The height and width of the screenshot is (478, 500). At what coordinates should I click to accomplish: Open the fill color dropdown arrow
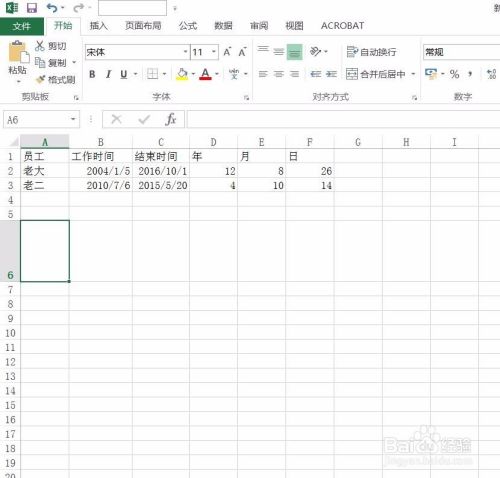(193, 74)
